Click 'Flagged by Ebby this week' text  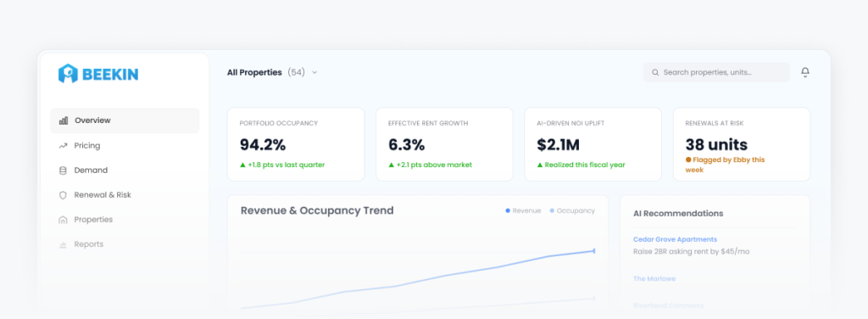pyautogui.click(x=726, y=165)
